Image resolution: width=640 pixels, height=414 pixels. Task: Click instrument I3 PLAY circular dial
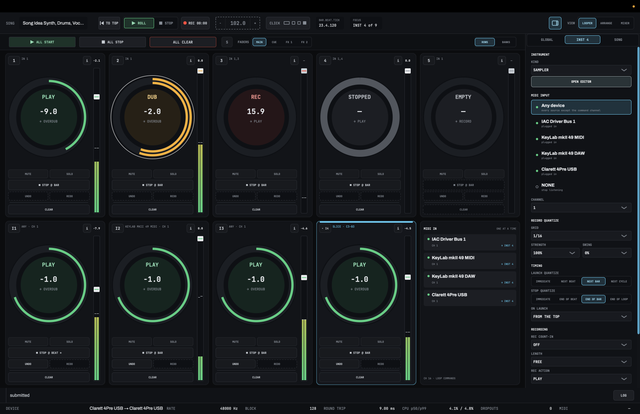tap(256, 285)
